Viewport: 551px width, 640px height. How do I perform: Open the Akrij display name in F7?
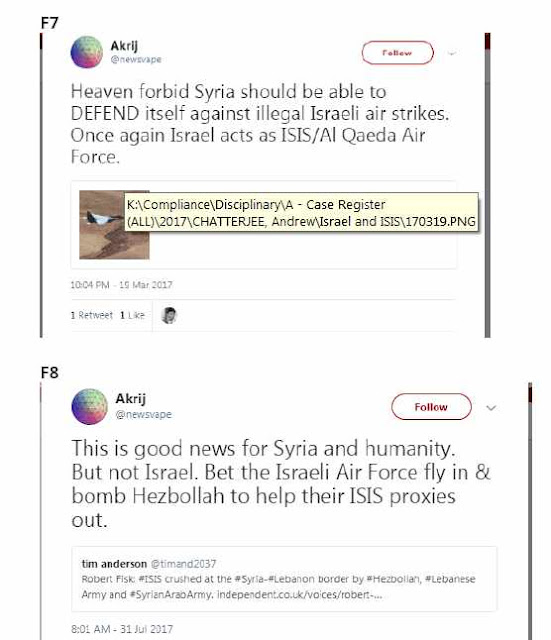coord(124,46)
